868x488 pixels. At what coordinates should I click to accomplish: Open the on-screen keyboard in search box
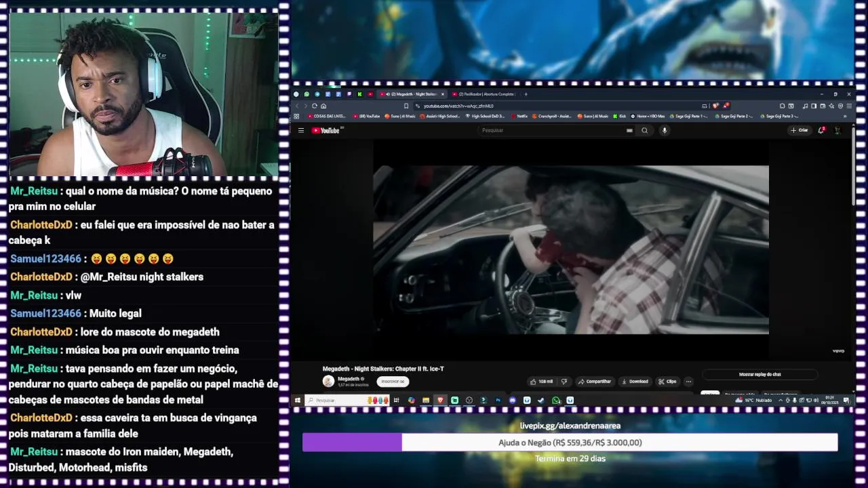click(x=629, y=130)
